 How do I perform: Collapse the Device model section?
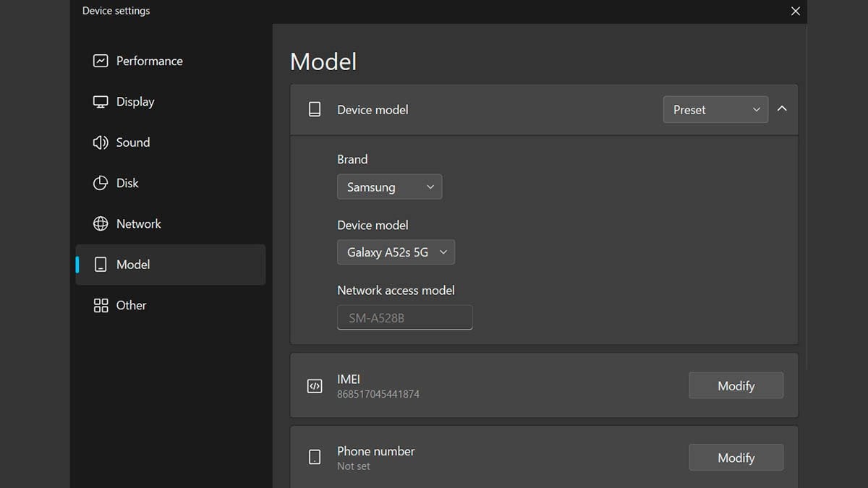782,109
